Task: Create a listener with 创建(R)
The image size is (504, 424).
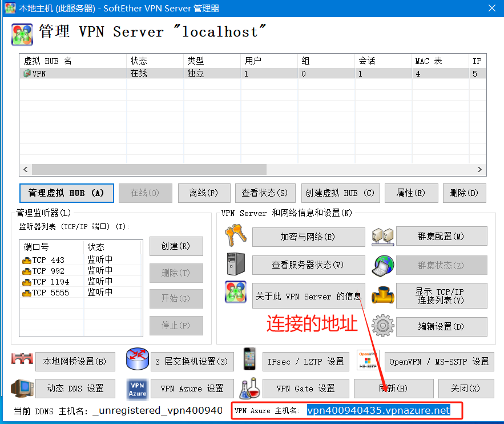Action: [176, 246]
